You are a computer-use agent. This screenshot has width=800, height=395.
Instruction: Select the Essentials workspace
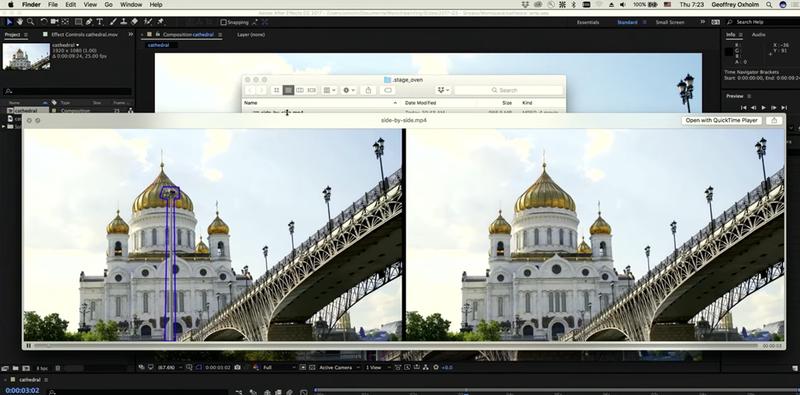[588, 22]
